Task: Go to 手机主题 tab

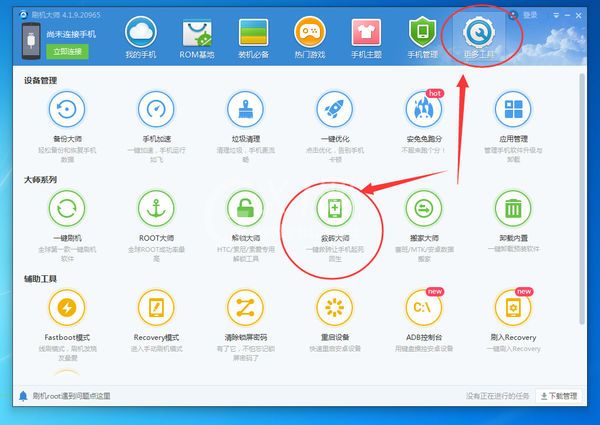Action: [366, 37]
